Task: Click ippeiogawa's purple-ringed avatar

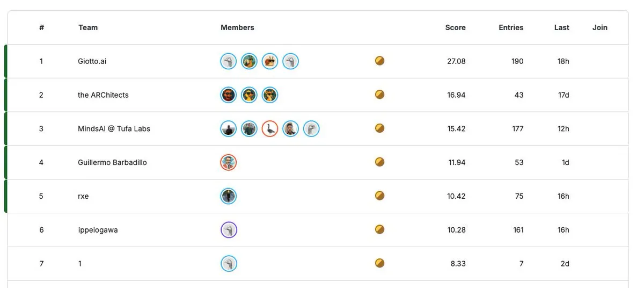Action: pyautogui.click(x=229, y=230)
